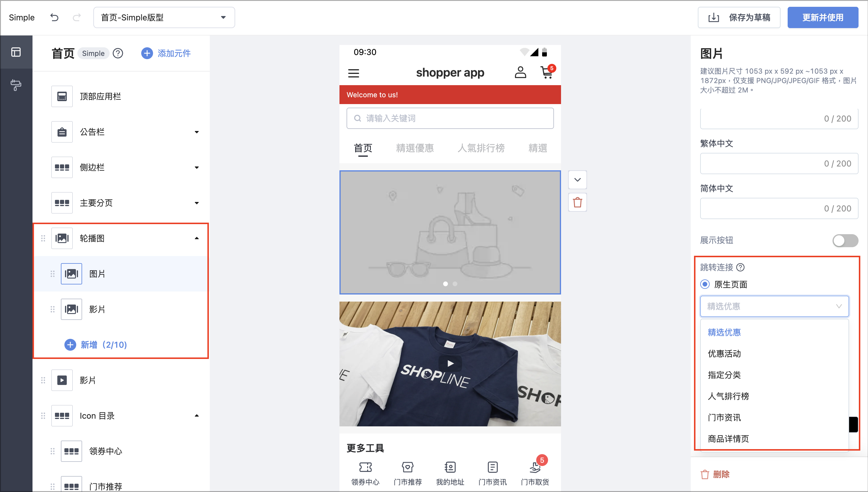
Task: Click the second carousel pagination dot
Action: tap(455, 284)
